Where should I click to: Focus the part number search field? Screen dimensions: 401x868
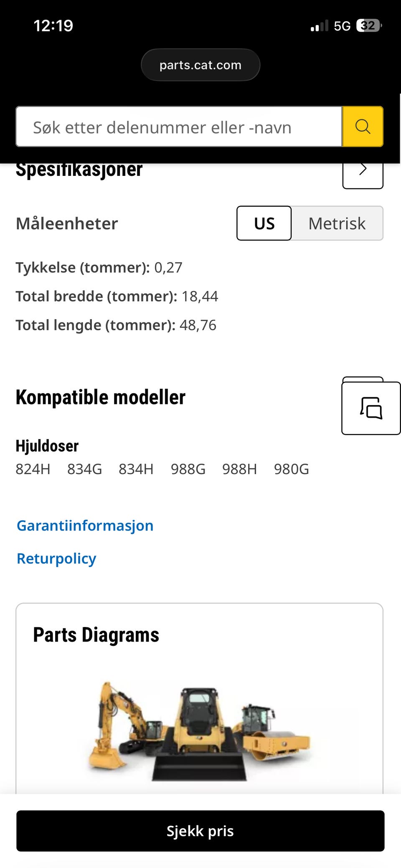(179, 127)
